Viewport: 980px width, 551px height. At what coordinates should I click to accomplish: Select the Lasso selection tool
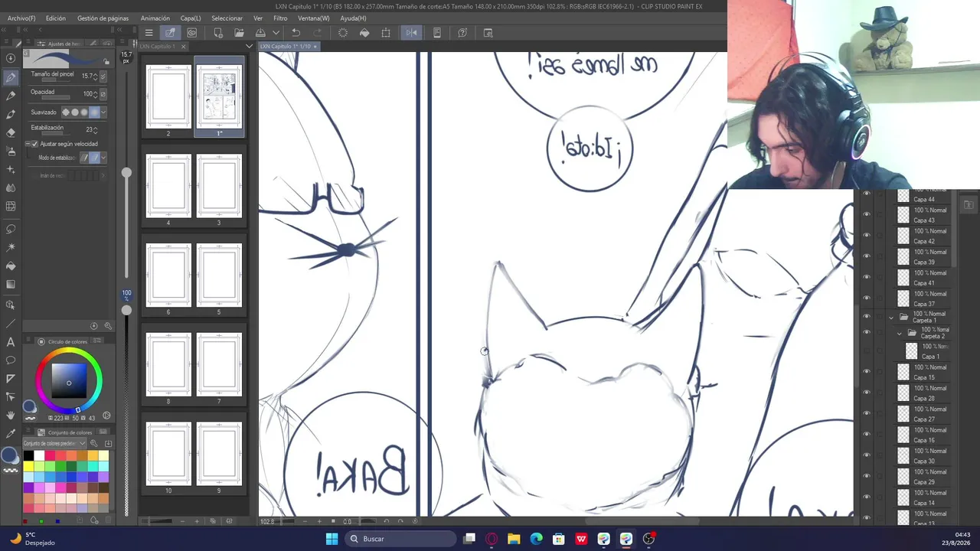[11, 229]
